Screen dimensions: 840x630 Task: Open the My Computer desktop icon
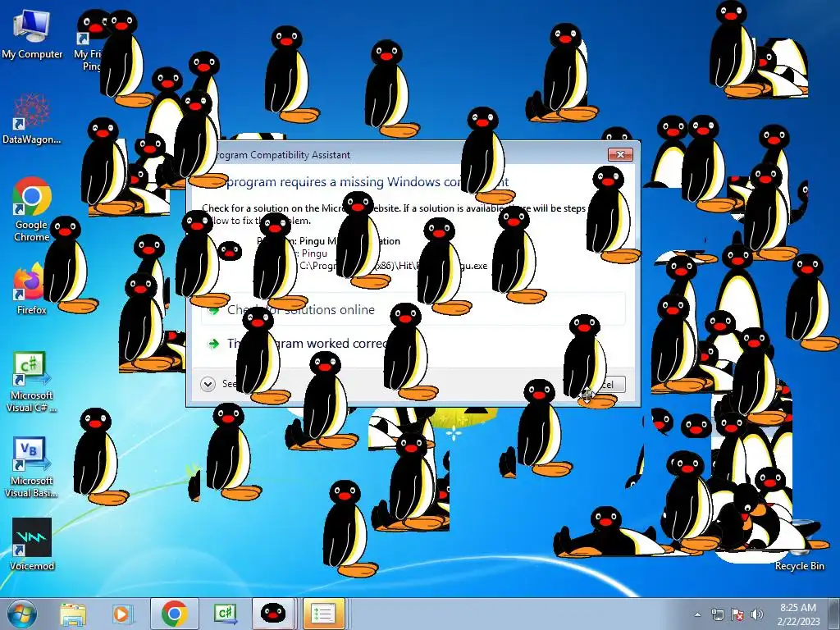(x=32, y=33)
